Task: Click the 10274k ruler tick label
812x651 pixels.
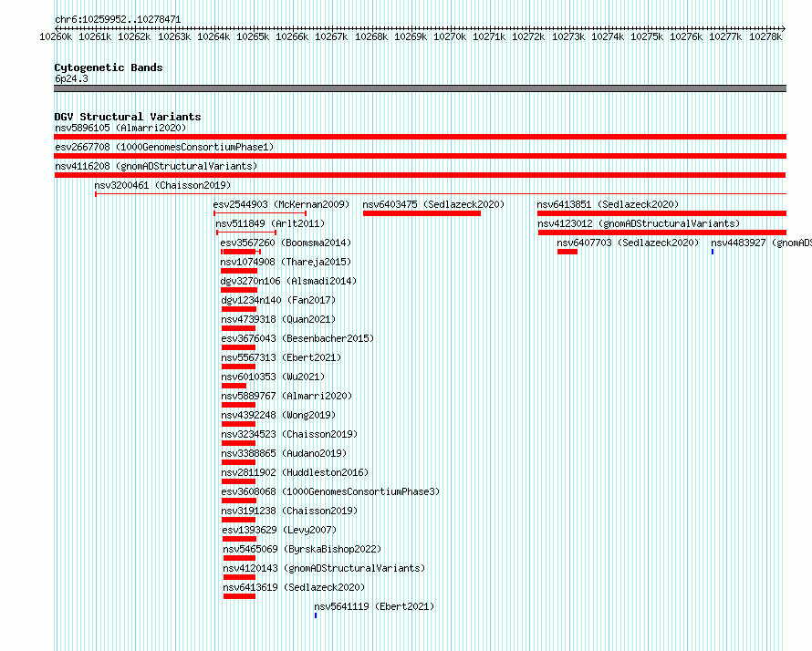Action: pos(608,36)
